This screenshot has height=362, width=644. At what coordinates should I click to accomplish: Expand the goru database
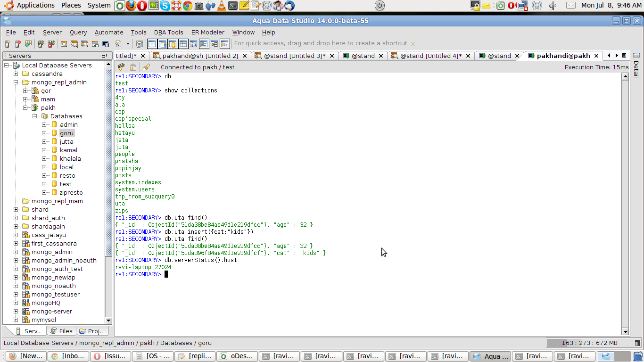click(x=44, y=133)
